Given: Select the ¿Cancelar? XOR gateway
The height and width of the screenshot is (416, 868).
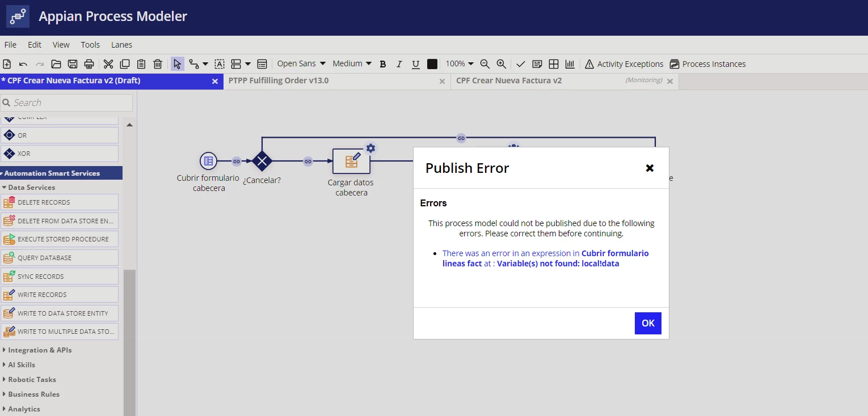Looking at the screenshot, I should pyautogui.click(x=262, y=161).
